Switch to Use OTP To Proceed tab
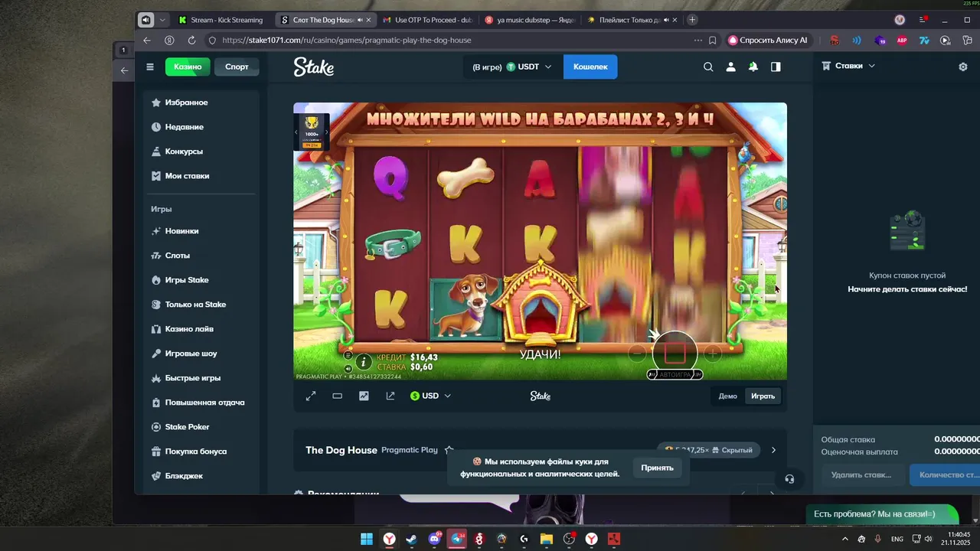Image resolution: width=980 pixels, height=551 pixels. click(427, 20)
